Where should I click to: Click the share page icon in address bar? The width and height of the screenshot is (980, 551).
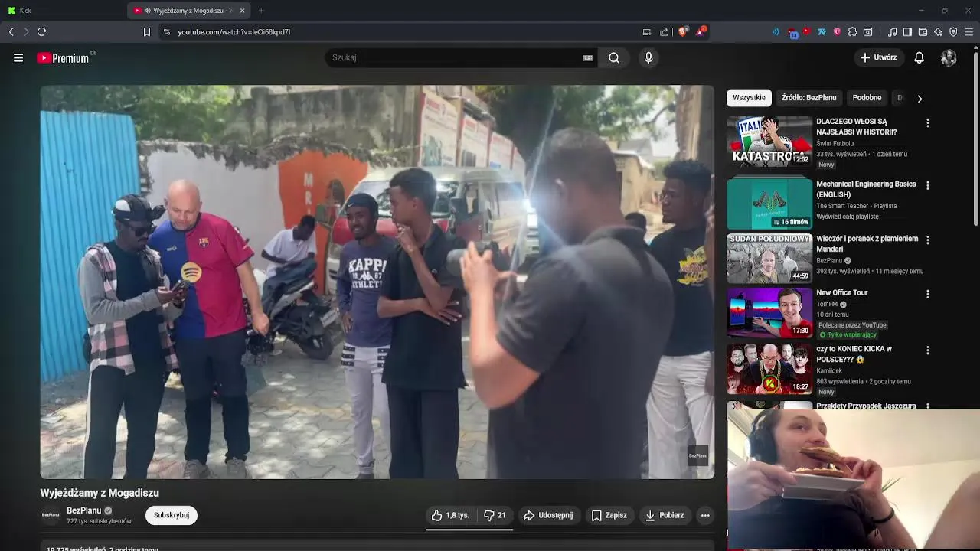coord(664,31)
